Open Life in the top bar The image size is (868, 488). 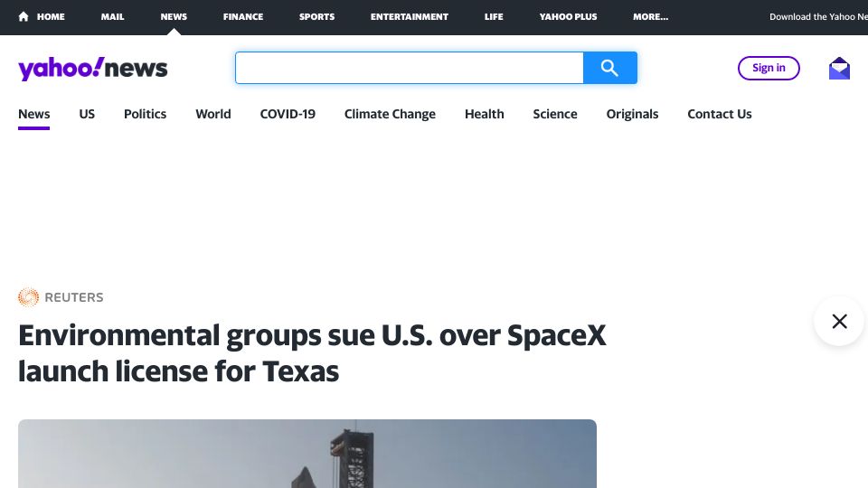[494, 16]
